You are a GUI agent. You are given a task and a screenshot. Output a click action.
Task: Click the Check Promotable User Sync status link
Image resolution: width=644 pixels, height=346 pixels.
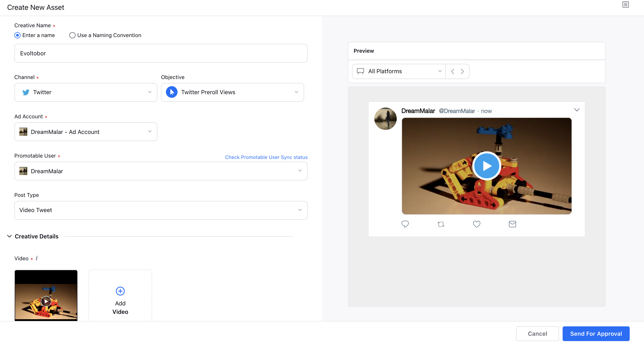(266, 157)
